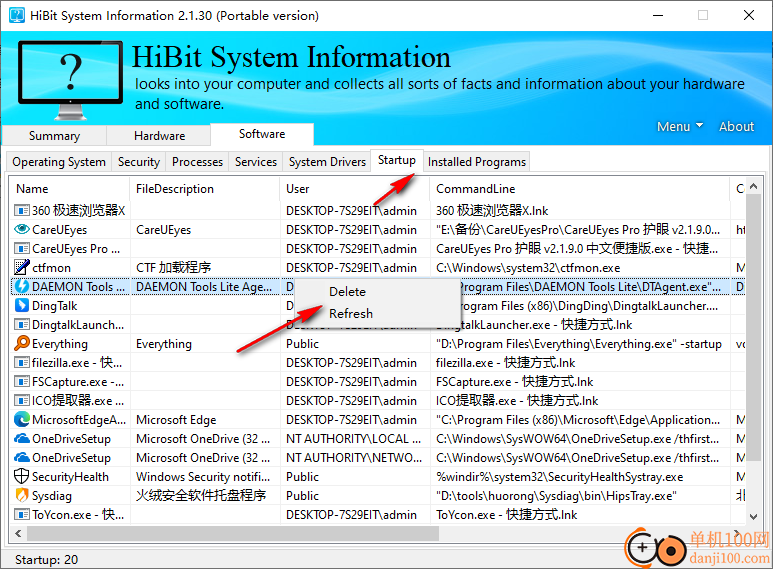773x569 pixels.
Task: Open the Processes subtab
Action: pyautogui.click(x=197, y=162)
